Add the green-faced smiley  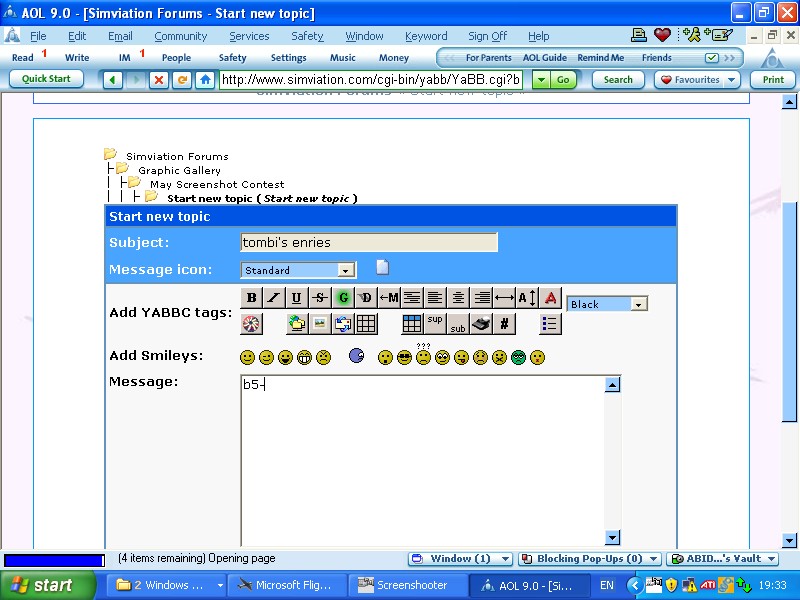(x=518, y=358)
